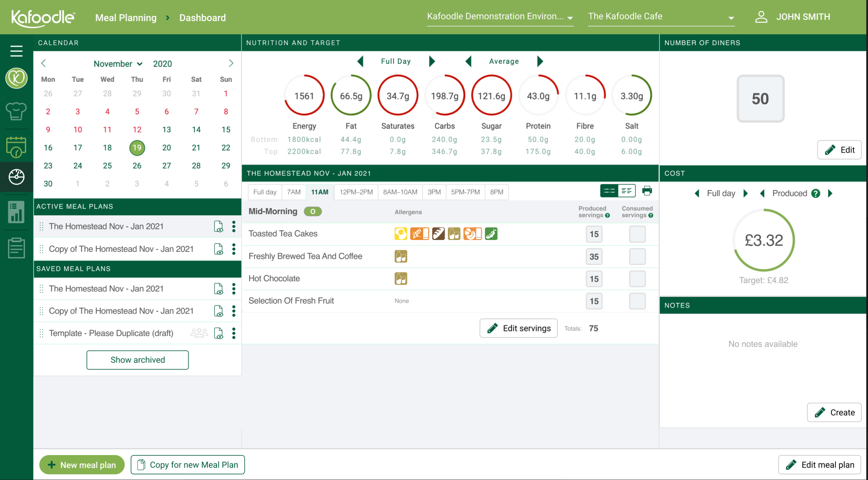Select the dashboard gauge sidebar icon
The width and height of the screenshot is (868, 480).
tap(16, 177)
